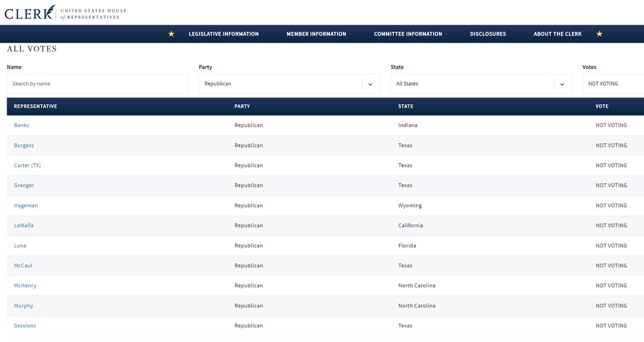This screenshot has width=644, height=342.
Task: Open the Party dropdown showing Republican
Action: 289,84
